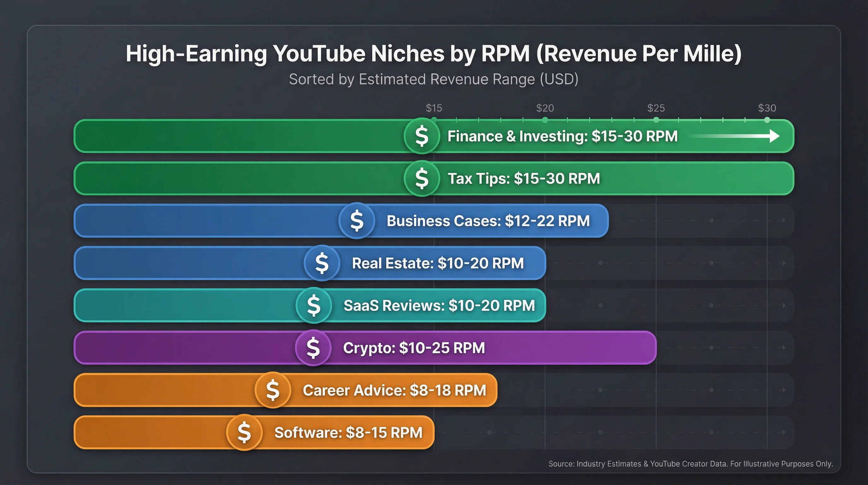Click the $25 tick marker on the axis
The image size is (868, 485).
656,119
